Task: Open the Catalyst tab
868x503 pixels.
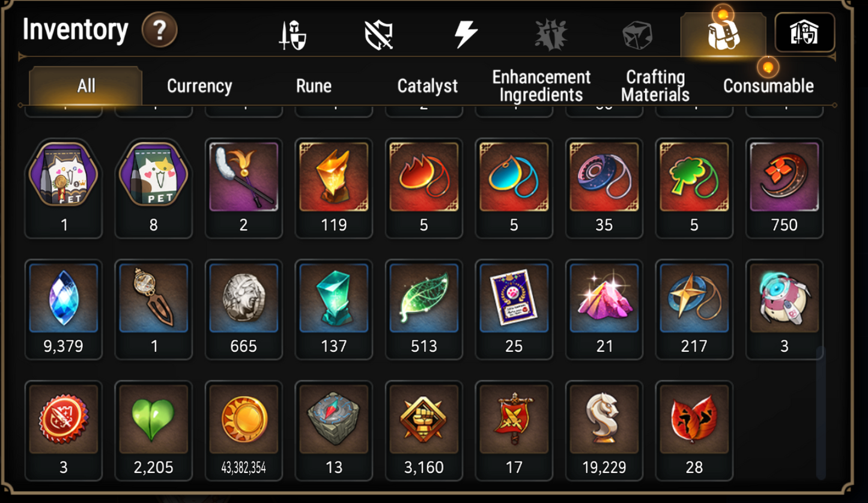Action: click(x=428, y=86)
